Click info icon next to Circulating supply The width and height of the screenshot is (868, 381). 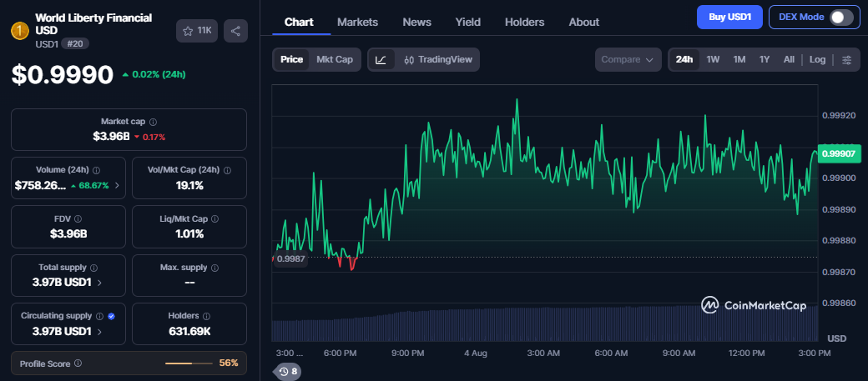point(99,316)
